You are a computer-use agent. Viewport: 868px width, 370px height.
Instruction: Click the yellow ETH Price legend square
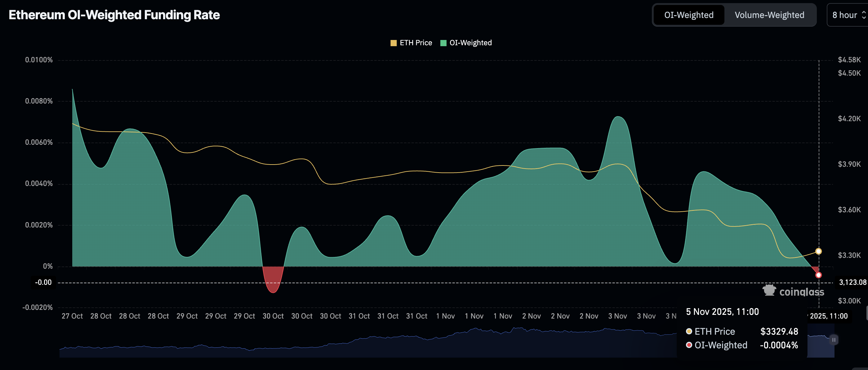pos(393,43)
